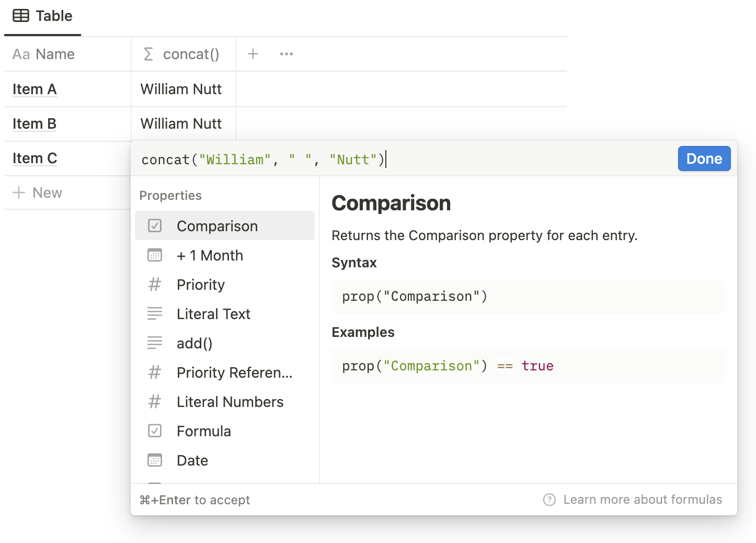Click the sigma icon on the concat() column

pyautogui.click(x=148, y=54)
